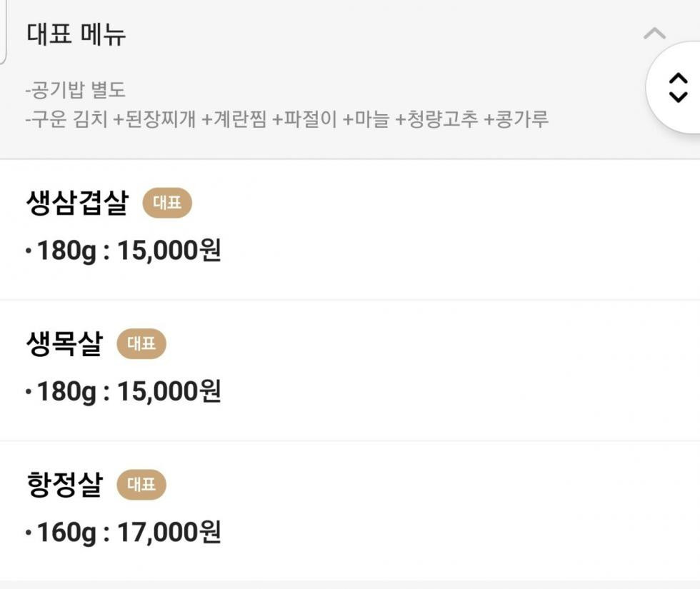Tap the 생목살 180g : 15,000원 price
Screen dimensions: 700x589
(x=123, y=392)
